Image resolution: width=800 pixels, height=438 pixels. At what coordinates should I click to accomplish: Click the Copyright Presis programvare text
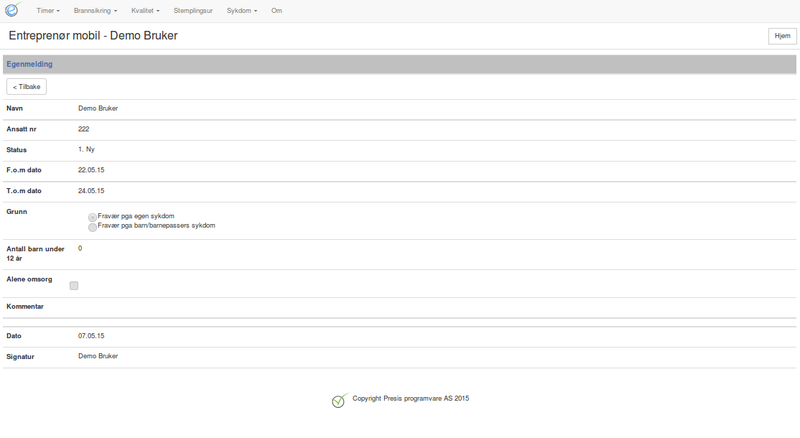click(x=410, y=398)
